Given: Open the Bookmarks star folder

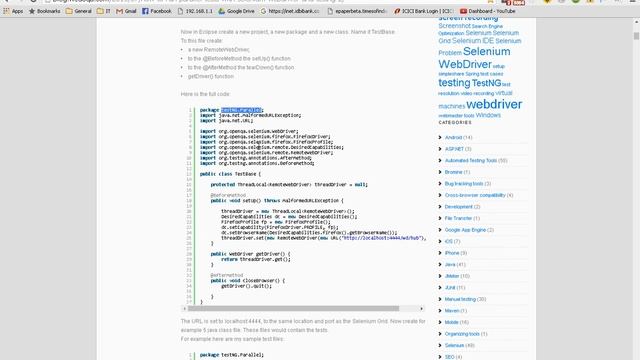Looking at the screenshot, I should (x=44, y=11).
